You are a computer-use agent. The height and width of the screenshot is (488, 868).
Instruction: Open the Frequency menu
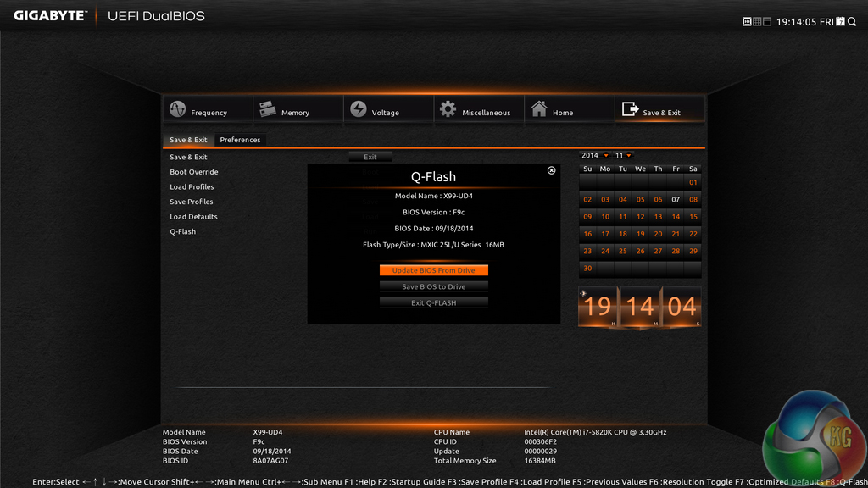(x=209, y=109)
